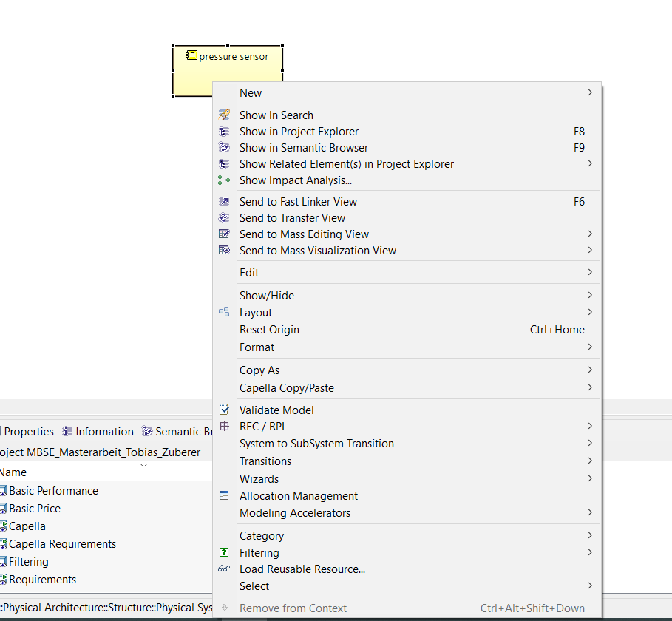Select the Basic Performance row
The height and width of the screenshot is (621, 672).
[106, 491]
